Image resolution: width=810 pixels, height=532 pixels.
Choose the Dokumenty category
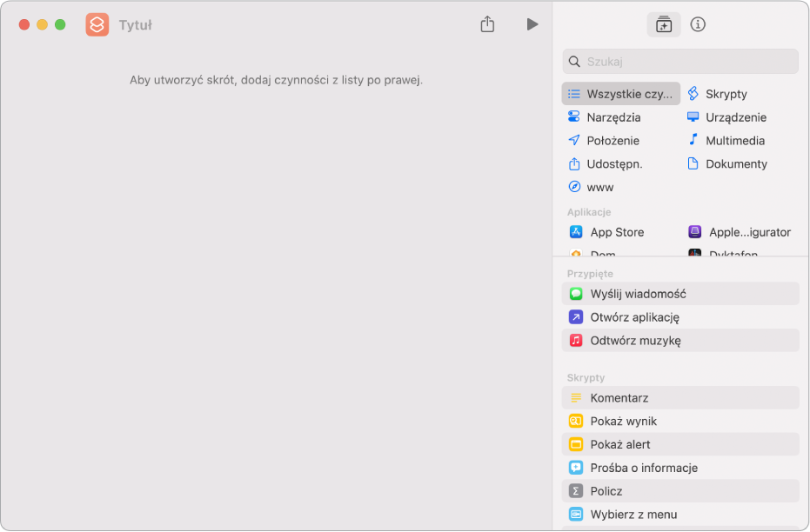click(x=735, y=164)
